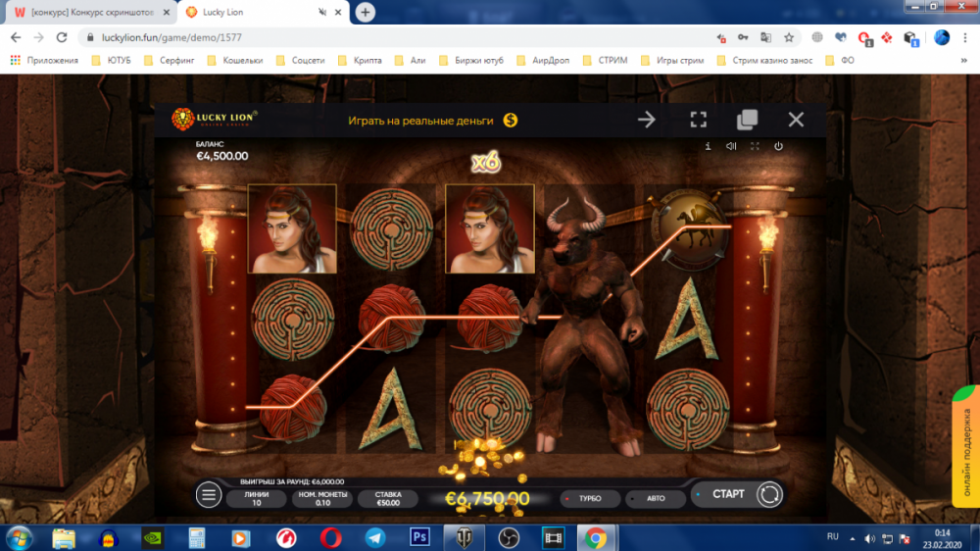
Task: Enter fullscreen with the large corner-brackets icon
Action: [698, 120]
